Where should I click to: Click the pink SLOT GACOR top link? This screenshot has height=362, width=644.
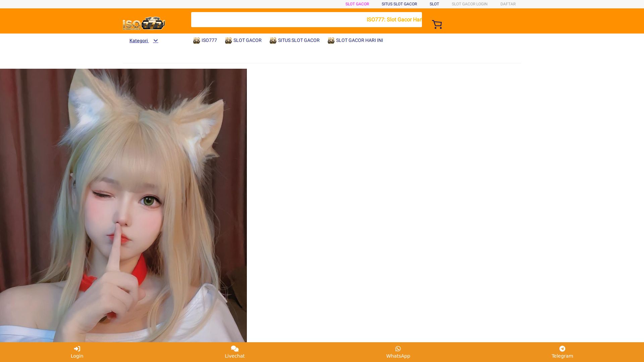pos(357,4)
